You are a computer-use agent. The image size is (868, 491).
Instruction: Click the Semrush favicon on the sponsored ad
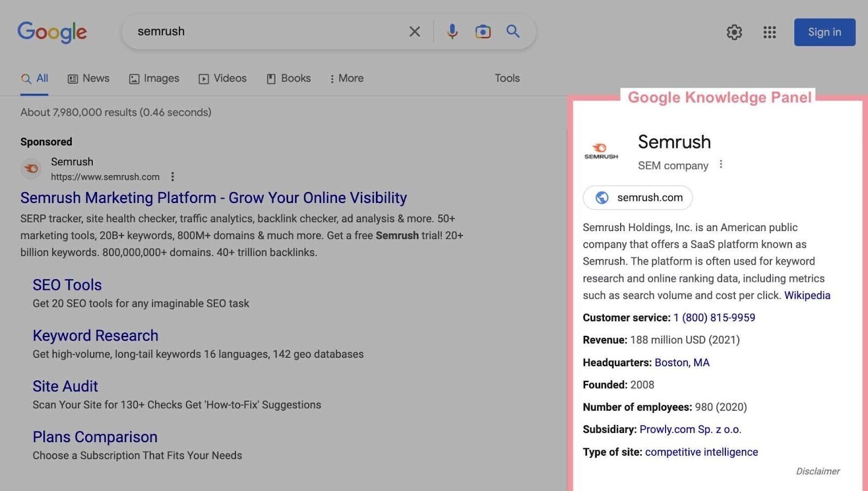coord(31,169)
